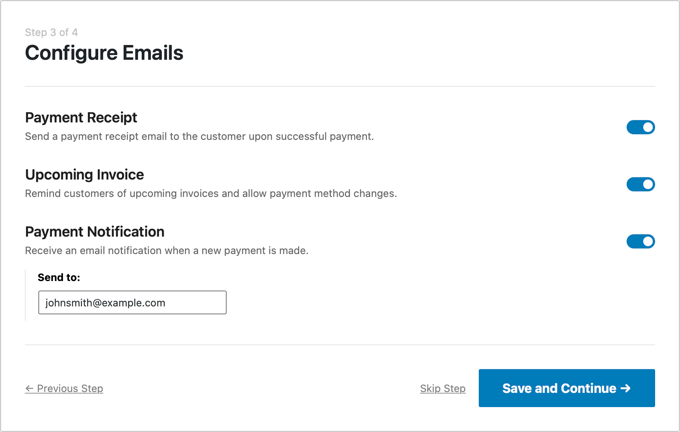Click the Payment Notification heading
The image size is (680, 432).
coord(95,231)
